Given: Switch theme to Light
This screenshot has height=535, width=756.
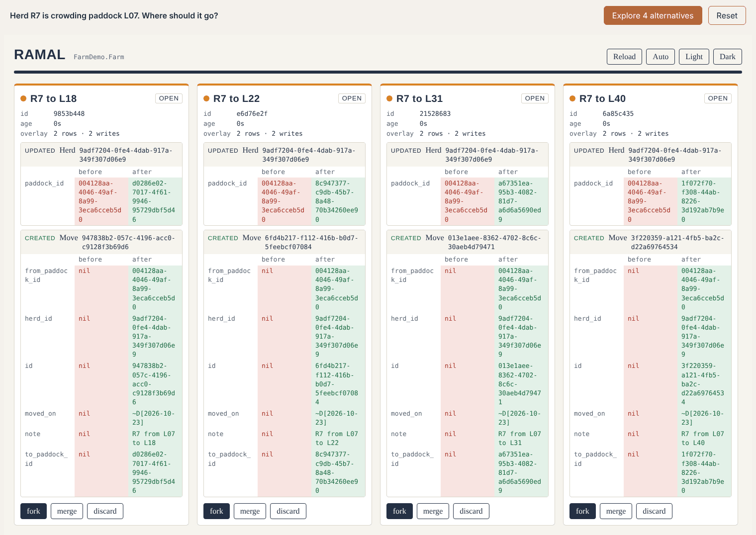Looking at the screenshot, I should pos(694,57).
